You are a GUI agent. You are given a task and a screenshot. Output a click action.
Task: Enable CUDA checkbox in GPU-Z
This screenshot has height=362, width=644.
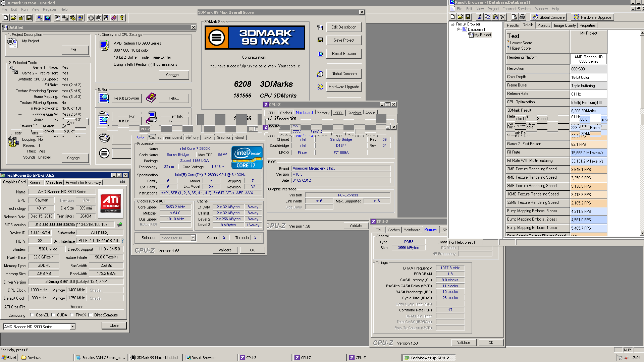[x=53, y=315]
